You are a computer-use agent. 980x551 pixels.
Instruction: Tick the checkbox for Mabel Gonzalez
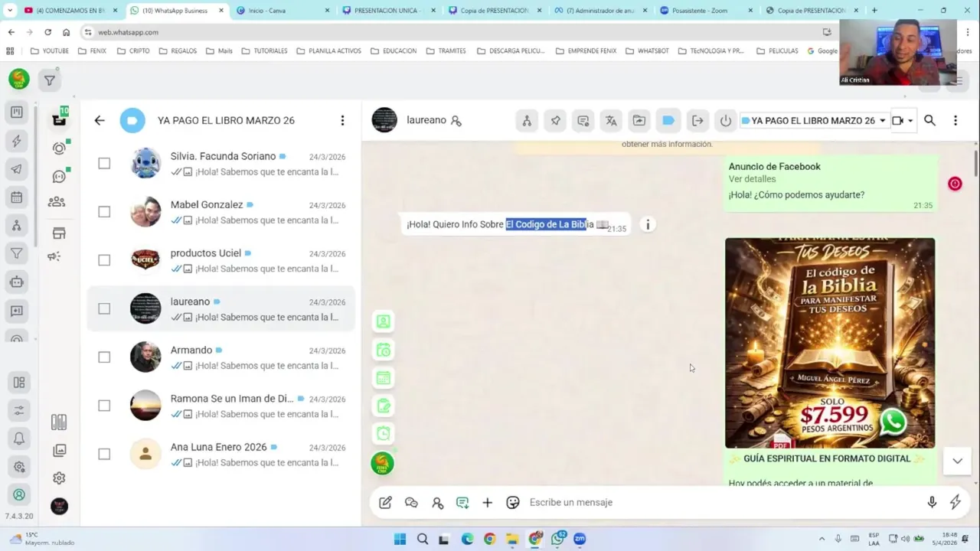pos(104,211)
